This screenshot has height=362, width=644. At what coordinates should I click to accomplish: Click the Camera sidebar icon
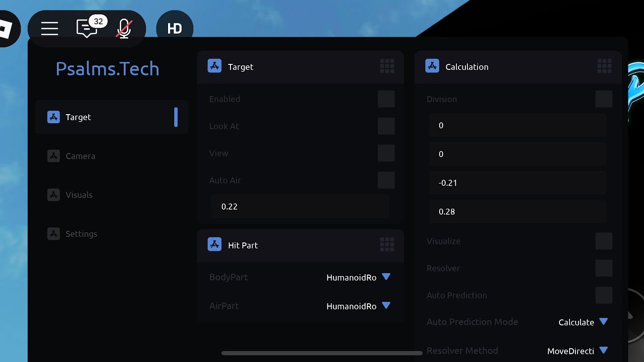53,156
